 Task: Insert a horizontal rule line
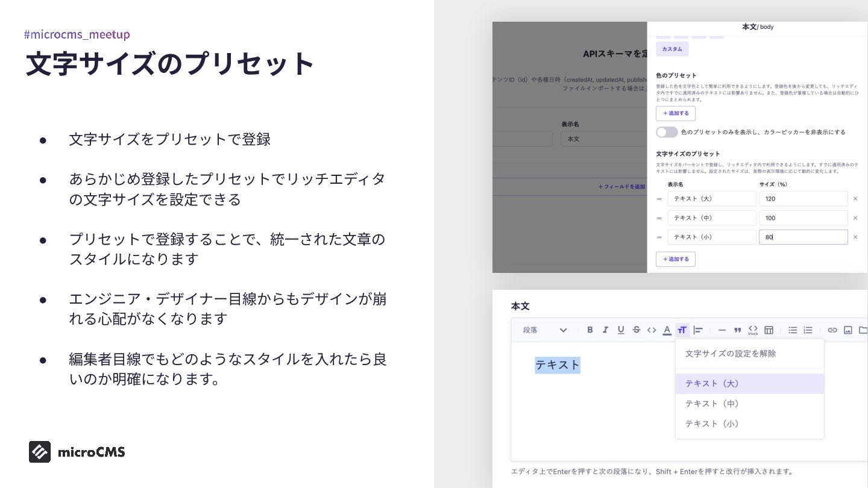click(722, 330)
